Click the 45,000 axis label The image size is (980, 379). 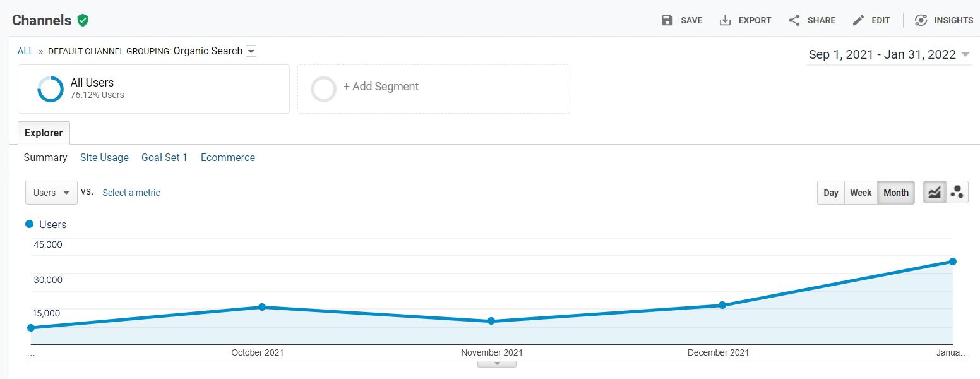[x=47, y=244]
